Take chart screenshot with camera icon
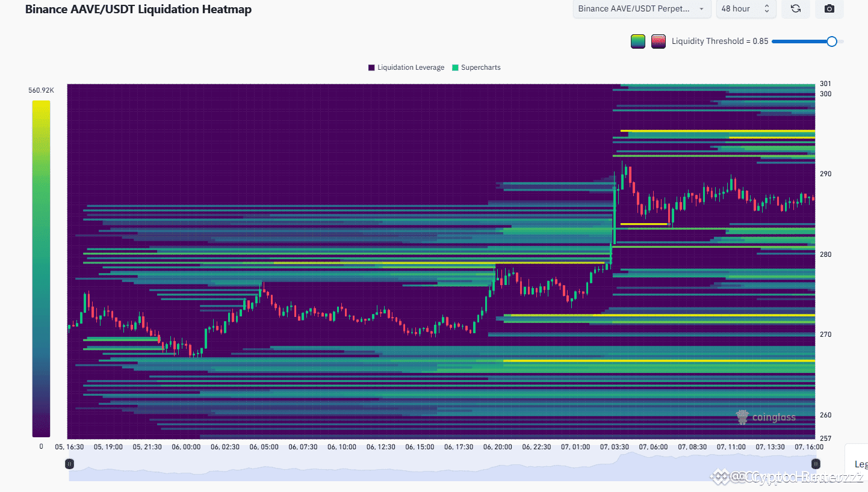 coord(829,8)
